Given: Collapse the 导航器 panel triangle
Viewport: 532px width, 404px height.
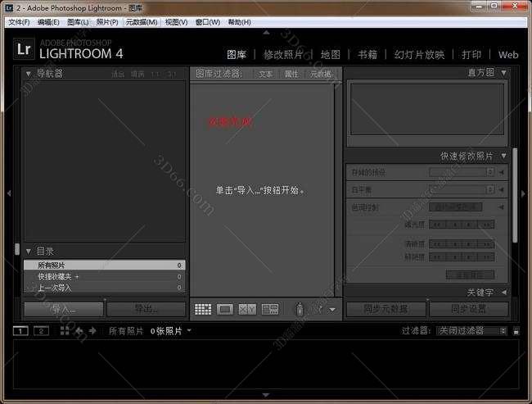Looking at the screenshot, I should point(29,74).
